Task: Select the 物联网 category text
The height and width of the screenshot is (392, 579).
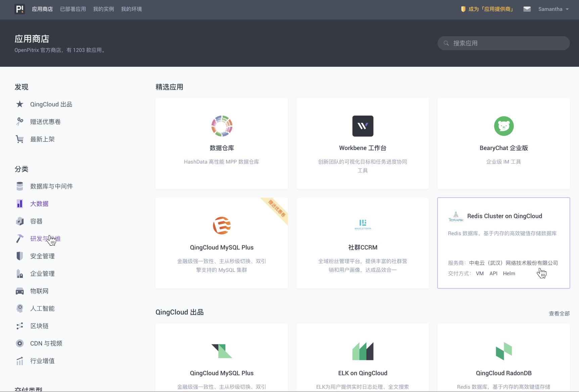Action: [x=39, y=291]
